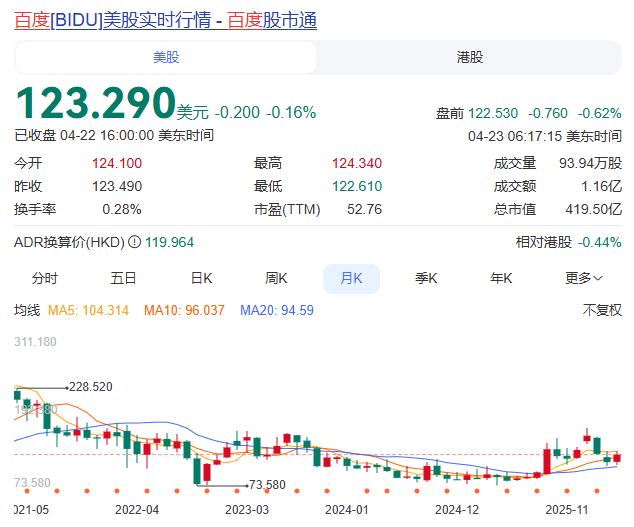Select the 五日 chart period
This screenshot has width=634, height=527.
point(124,279)
